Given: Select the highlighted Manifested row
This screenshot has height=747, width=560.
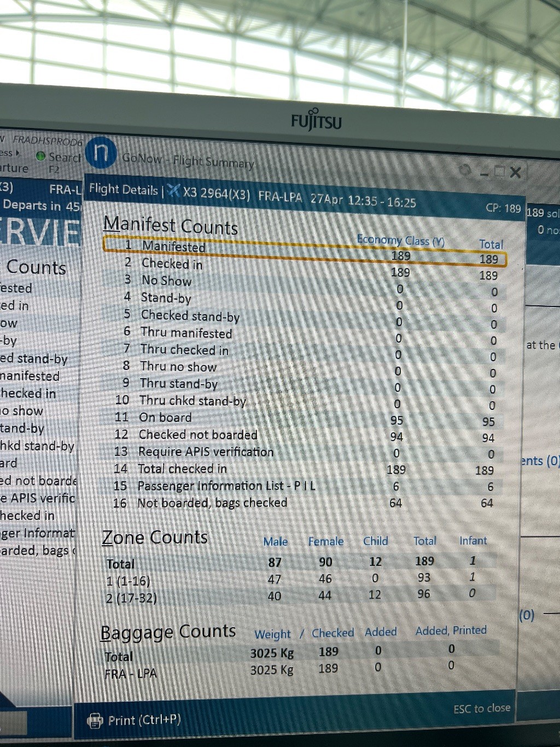Looking at the screenshot, I should 173,246.
